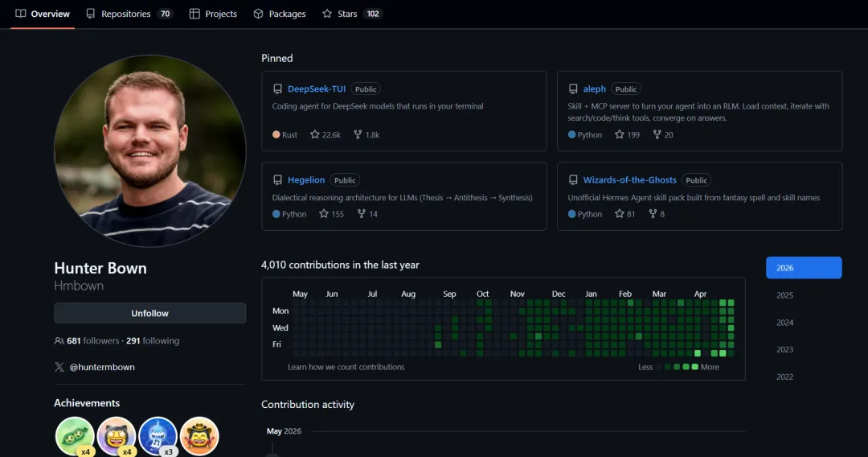
Task: Click the Packages cube icon
Action: coord(259,14)
